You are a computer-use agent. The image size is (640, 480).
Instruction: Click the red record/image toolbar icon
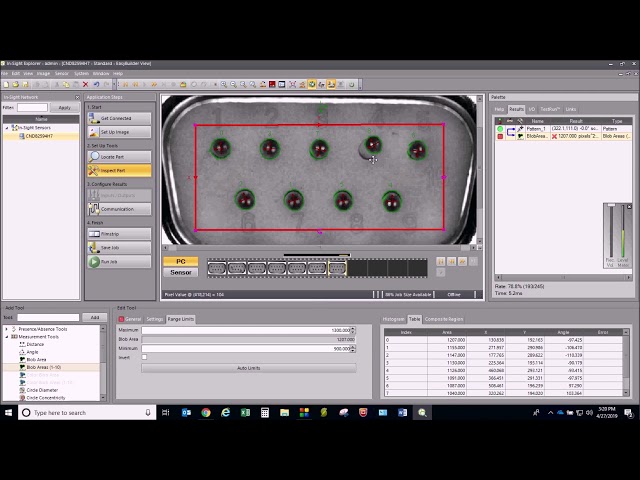pos(272,84)
